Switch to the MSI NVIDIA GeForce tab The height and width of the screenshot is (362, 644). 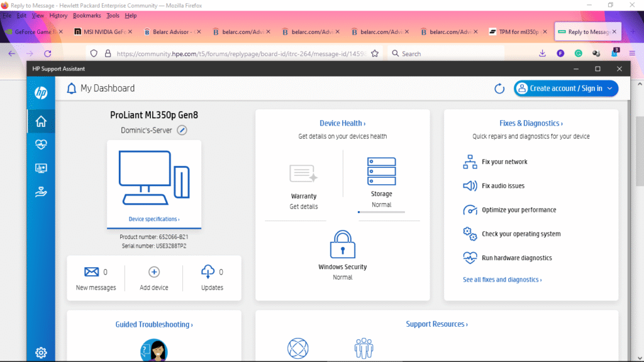pyautogui.click(x=103, y=31)
